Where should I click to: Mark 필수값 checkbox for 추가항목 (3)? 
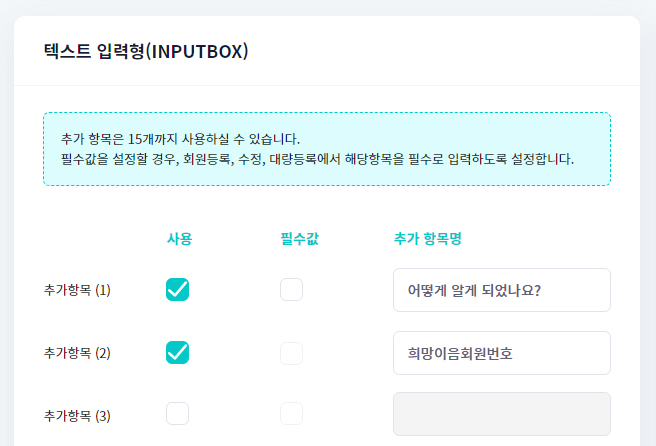click(291, 414)
